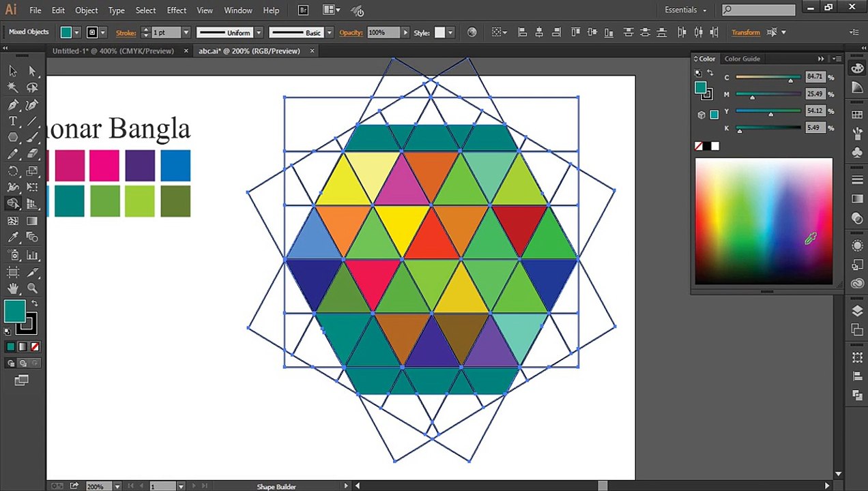The width and height of the screenshot is (868, 491).
Task: Choose the Paintbrush tool
Action: pos(32,137)
